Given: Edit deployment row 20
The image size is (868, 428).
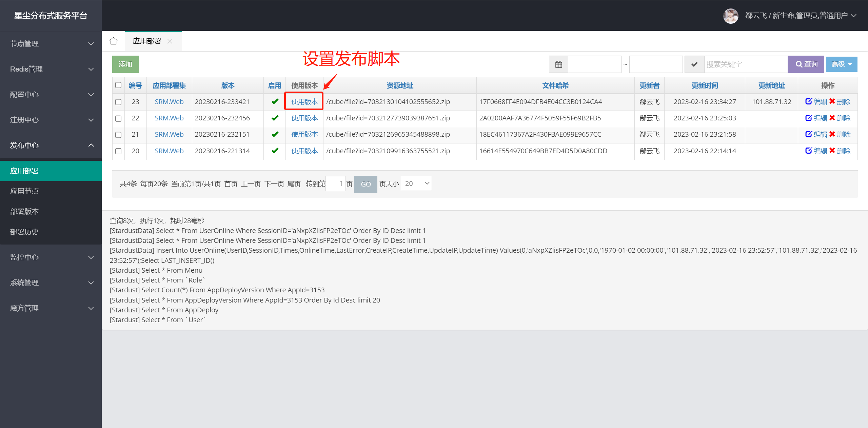Looking at the screenshot, I should [816, 151].
